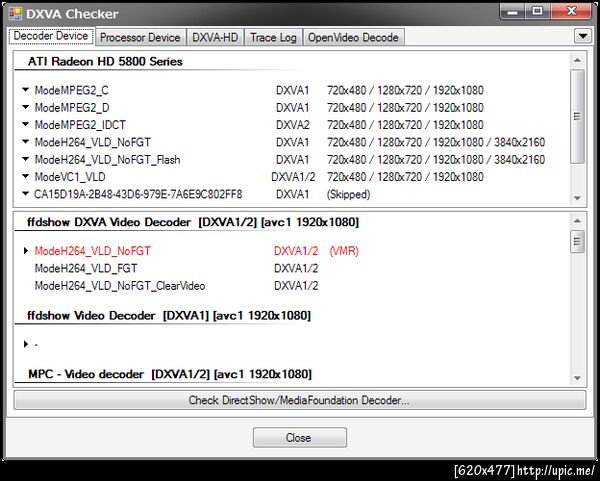Click DXVA2 label in ModeMPEG2_IDCT row
Screen dimensions: 600x481
[x=293, y=125]
